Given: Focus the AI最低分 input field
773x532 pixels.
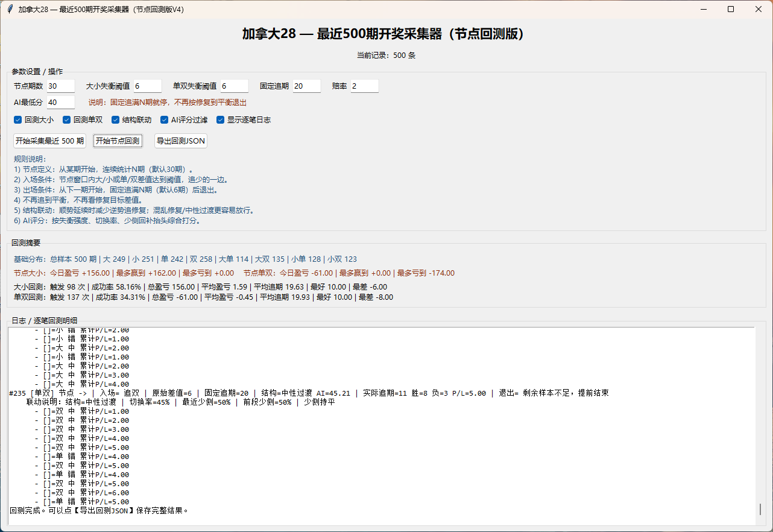Looking at the screenshot, I should pos(60,103).
